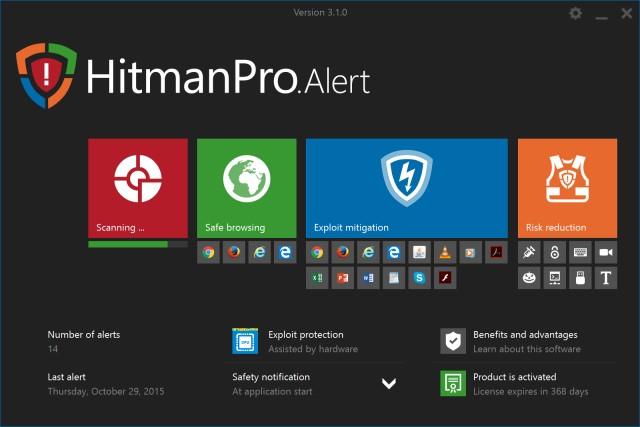The image size is (640, 427).
Task: Click the USB drive icon under Risk reduction
Action: tap(580, 278)
